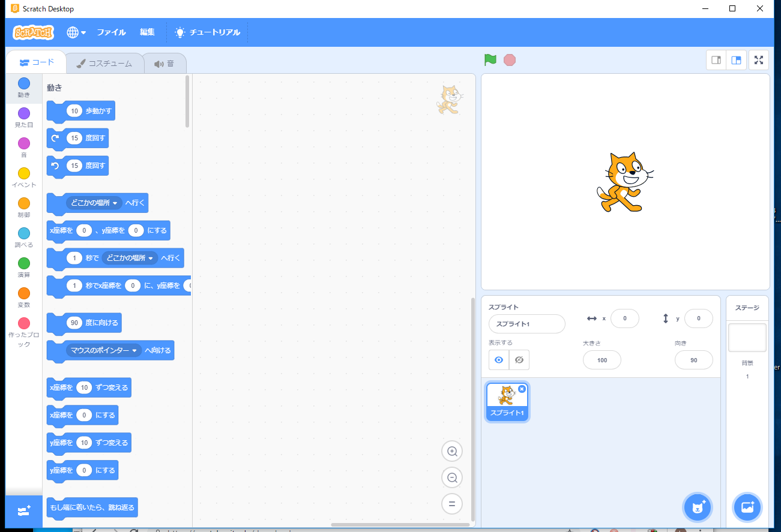
Task: Switch to large stage layout
Action: tap(736, 60)
